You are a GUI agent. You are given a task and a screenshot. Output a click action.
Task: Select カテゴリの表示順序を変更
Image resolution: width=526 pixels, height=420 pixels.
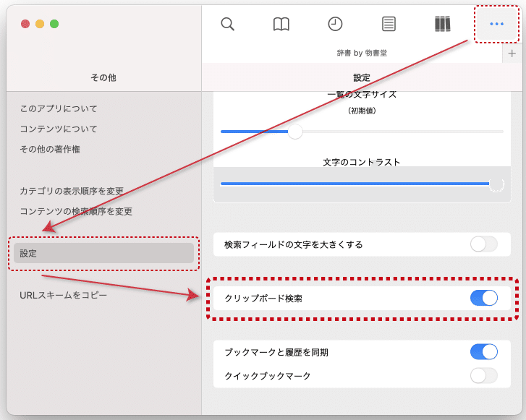72,191
